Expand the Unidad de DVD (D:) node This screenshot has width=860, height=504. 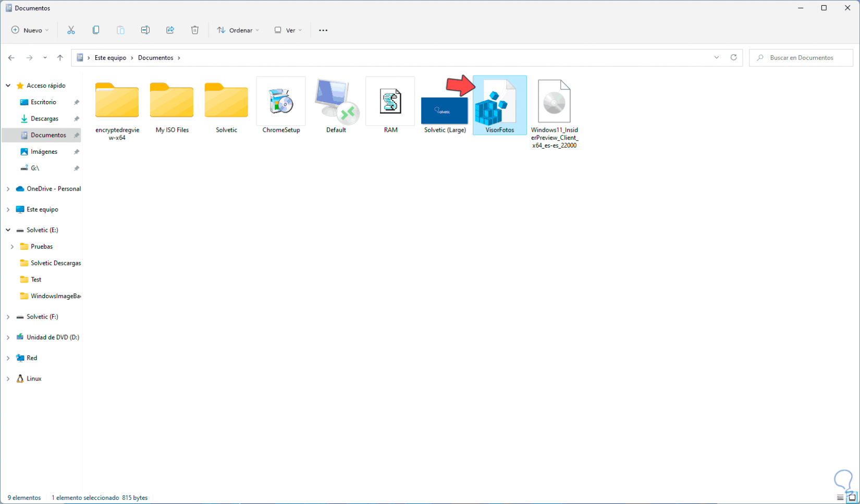pos(8,337)
